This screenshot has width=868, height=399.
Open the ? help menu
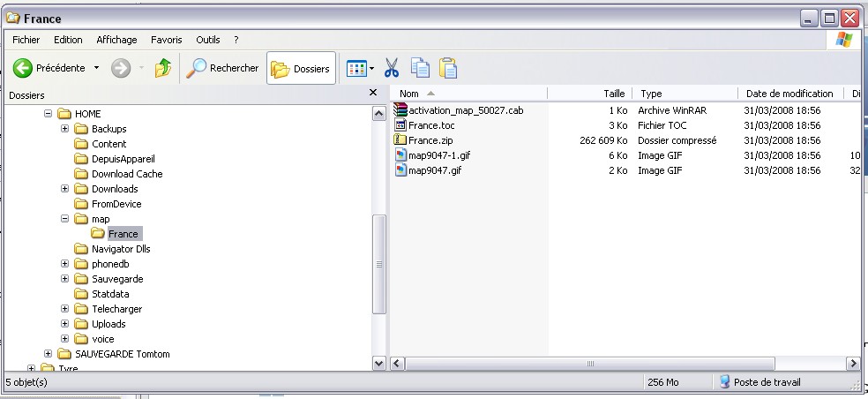(x=236, y=40)
